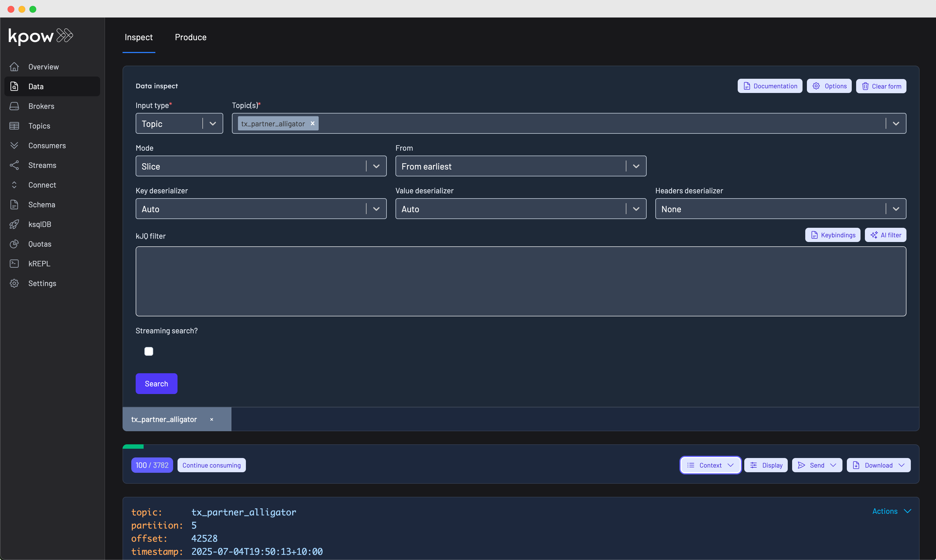
Task: Open the Brokers sidebar icon
Action: click(14, 106)
